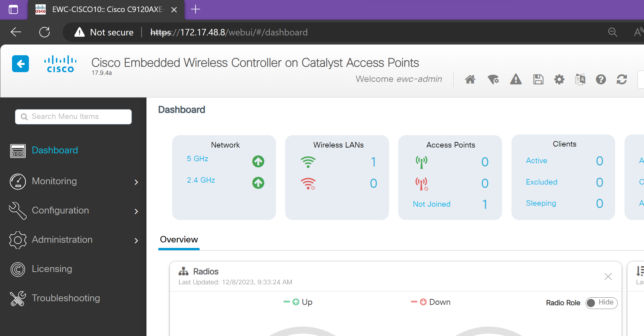The height and width of the screenshot is (336, 644).
Task: Open the Configuration menu item
Action: [x=60, y=210]
